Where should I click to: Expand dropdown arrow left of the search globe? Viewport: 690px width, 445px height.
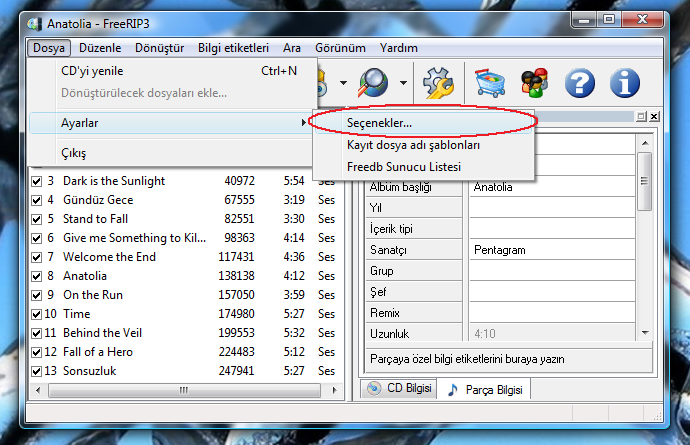343,83
